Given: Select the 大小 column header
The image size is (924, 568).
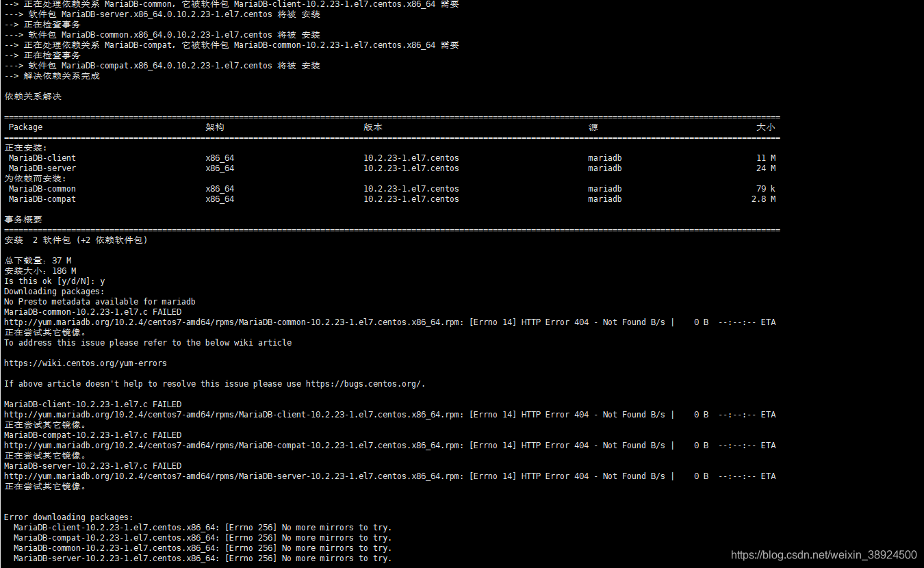Looking at the screenshot, I should [766, 127].
